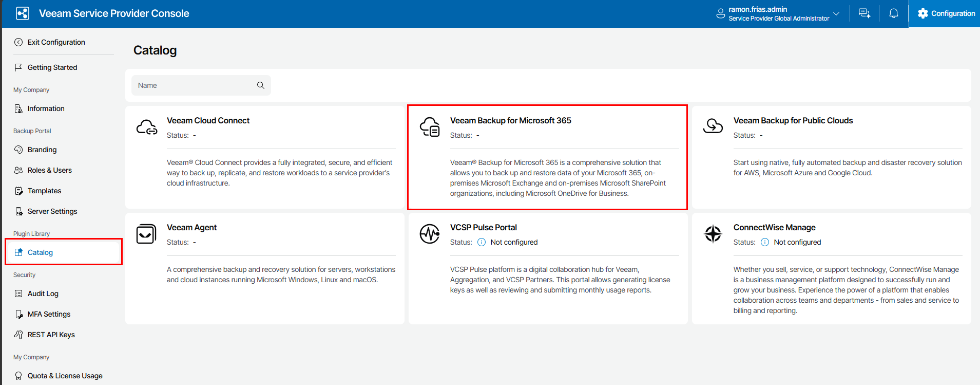Open Server Settings page
The width and height of the screenshot is (980, 385).
(52, 211)
